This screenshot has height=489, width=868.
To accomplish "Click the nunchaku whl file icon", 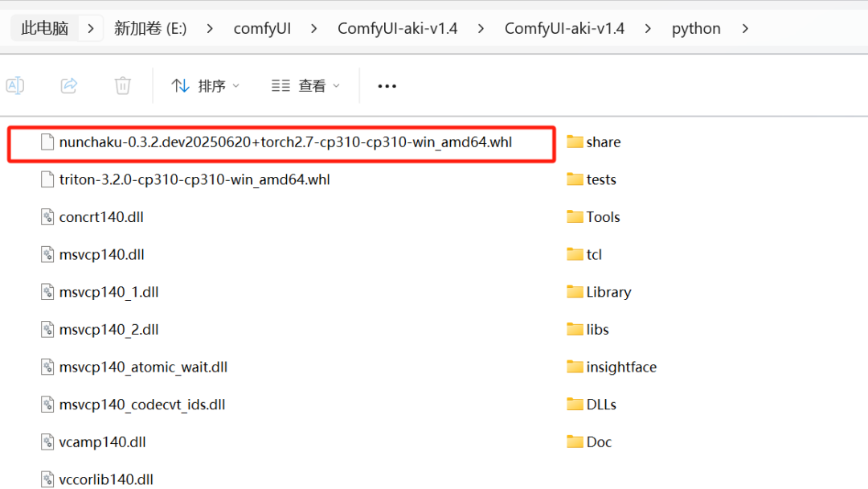I will click(47, 142).
